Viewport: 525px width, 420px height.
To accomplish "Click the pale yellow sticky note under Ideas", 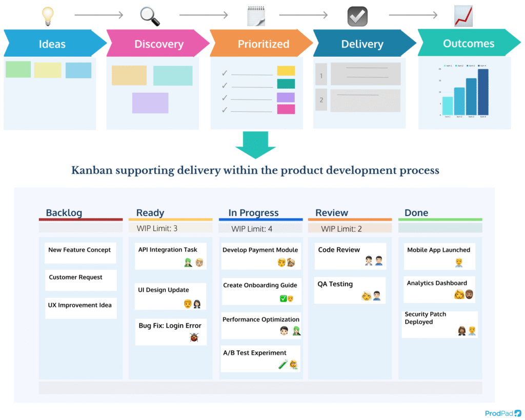I will tap(48, 70).
